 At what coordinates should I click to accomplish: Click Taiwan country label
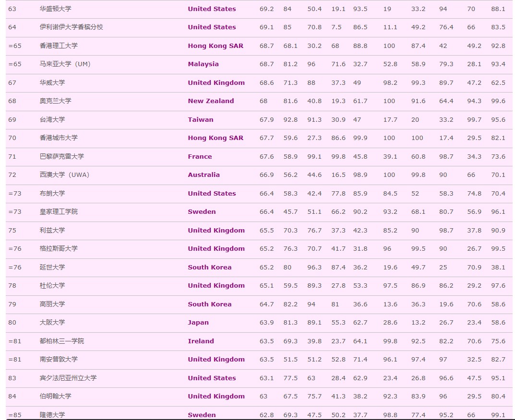tap(201, 119)
